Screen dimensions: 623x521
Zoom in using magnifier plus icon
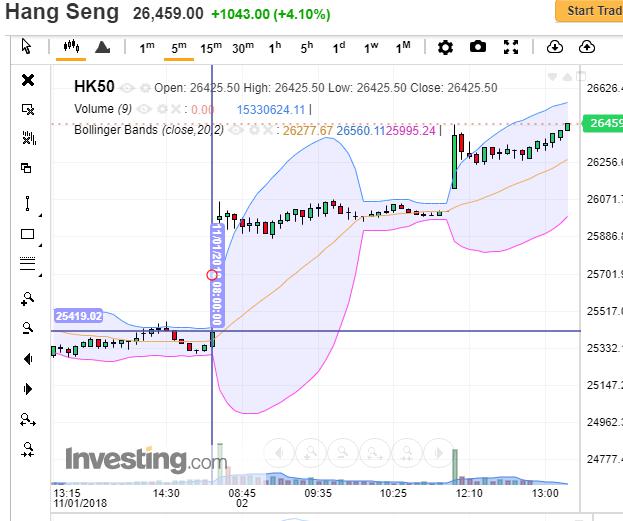tap(27, 298)
